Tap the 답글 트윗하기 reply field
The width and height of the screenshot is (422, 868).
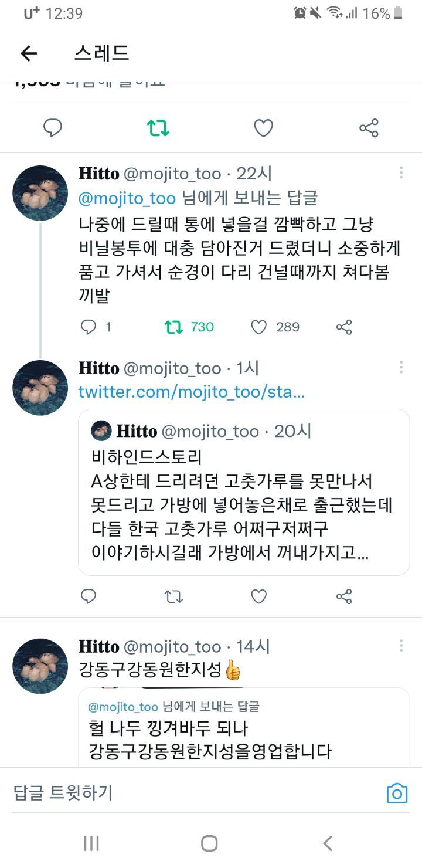click(176, 793)
